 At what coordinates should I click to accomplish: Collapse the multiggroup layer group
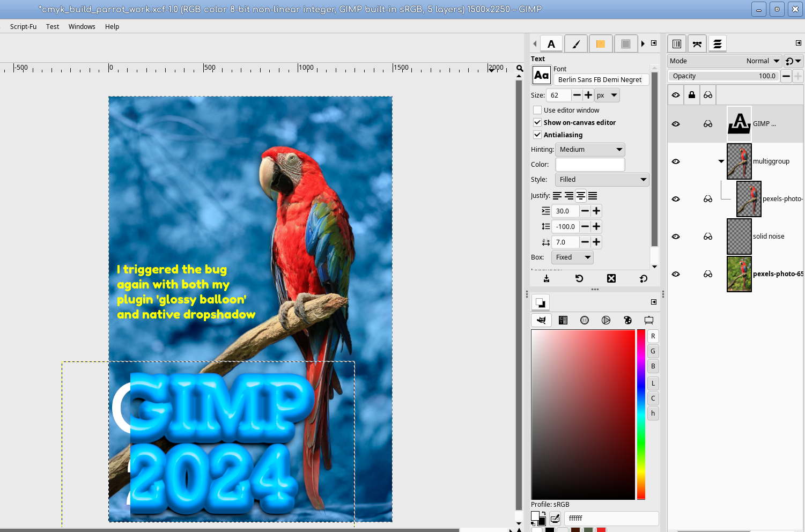click(x=721, y=161)
